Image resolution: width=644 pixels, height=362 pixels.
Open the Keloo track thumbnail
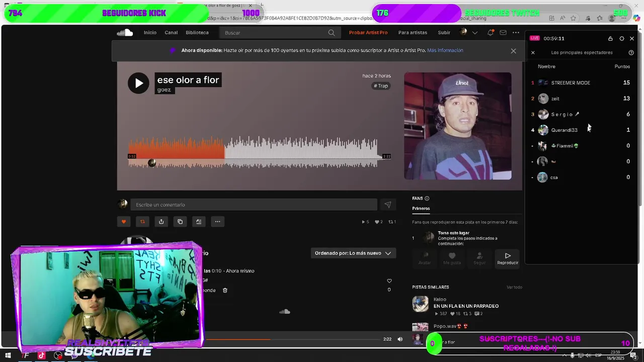(x=420, y=304)
